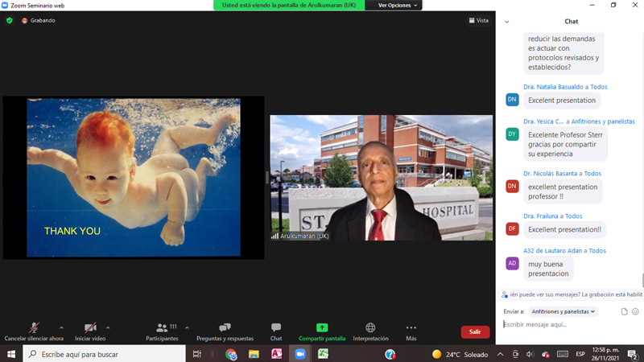This screenshot has height=362, width=644.
Task: Click taskbar search box Escribe aquí para buscar
Action: pos(105,354)
